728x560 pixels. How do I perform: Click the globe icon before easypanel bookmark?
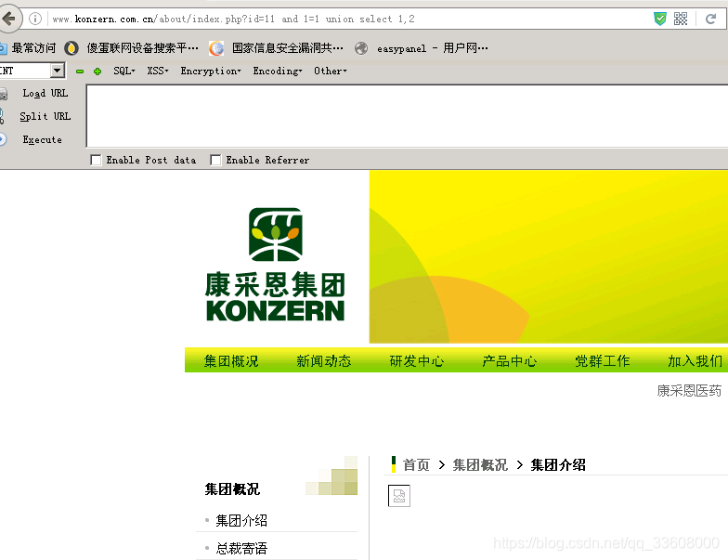[x=361, y=48]
